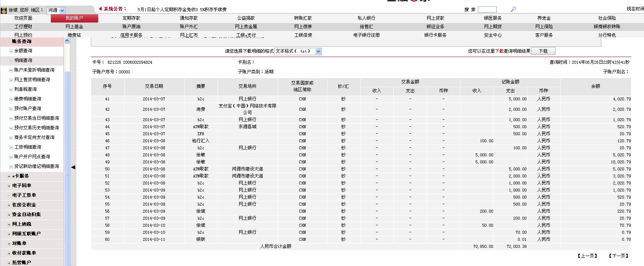The image size is (644, 266).
Task: Open the 网上贵金属 menu
Action: point(246,27)
